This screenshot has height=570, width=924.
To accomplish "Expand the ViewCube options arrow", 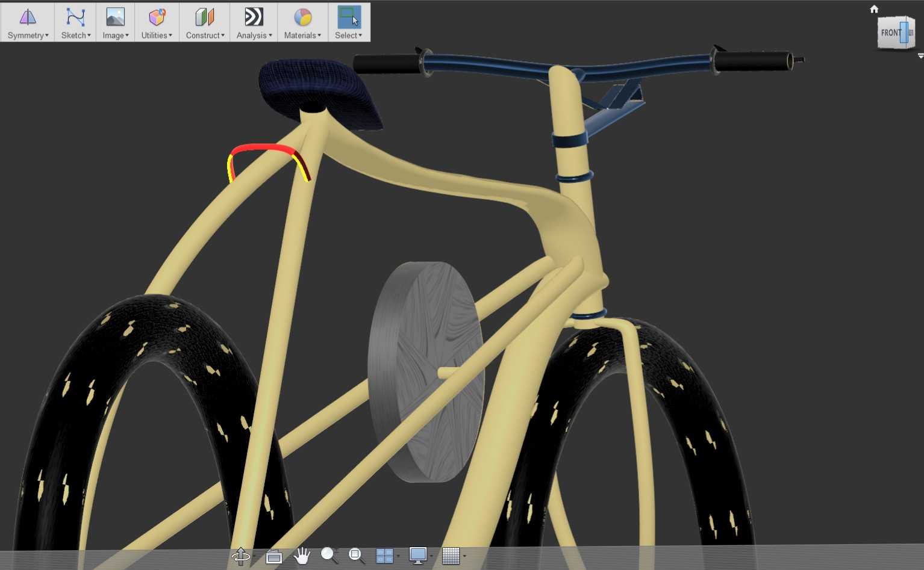I will [x=920, y=56].
